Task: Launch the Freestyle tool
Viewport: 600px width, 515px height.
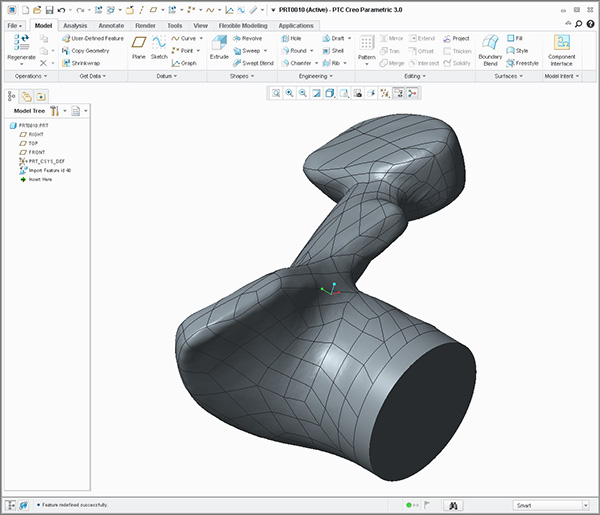Action: [x=522, y=63]
